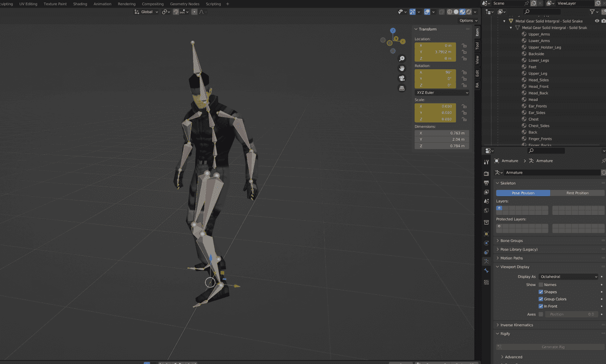
Task: Switch to the Texture Paint workspace
Action: click(x=55, y=4)
